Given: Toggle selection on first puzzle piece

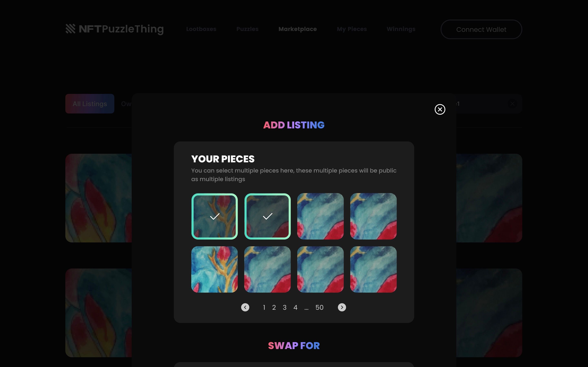Looking at the screenshot, I should coord(214,216).
